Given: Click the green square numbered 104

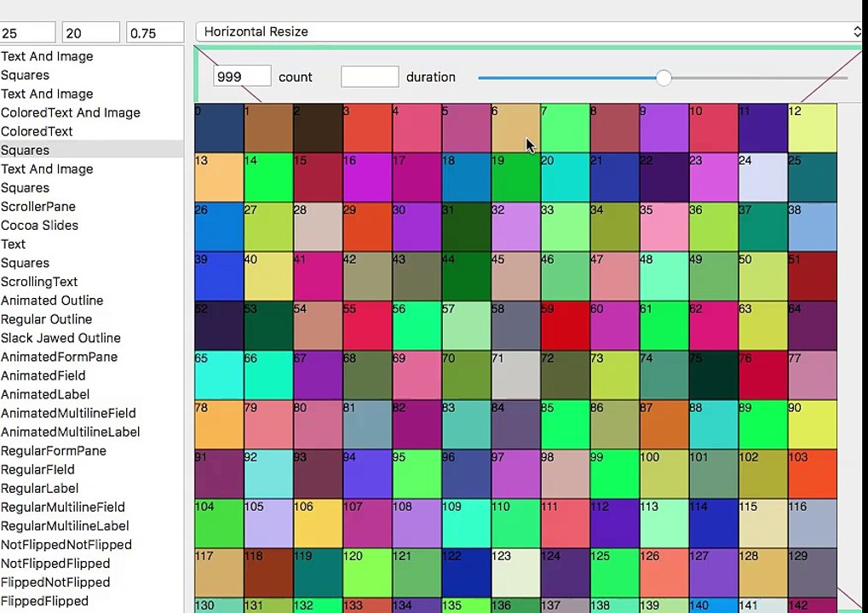Looking at the screenshot, I should coord(219,524).
